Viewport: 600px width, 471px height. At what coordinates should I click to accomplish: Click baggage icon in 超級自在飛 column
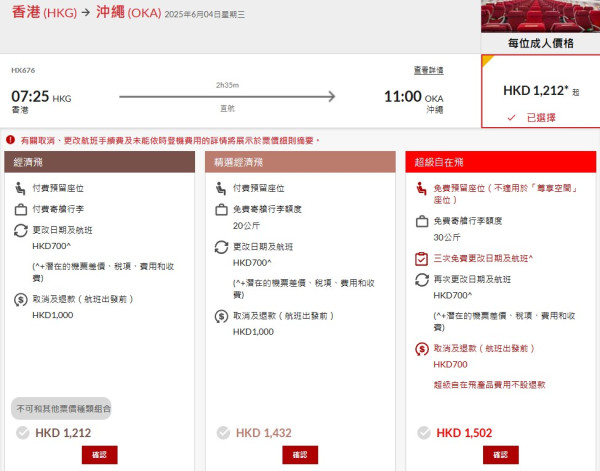pyautogui.click(x=422, y=221)
